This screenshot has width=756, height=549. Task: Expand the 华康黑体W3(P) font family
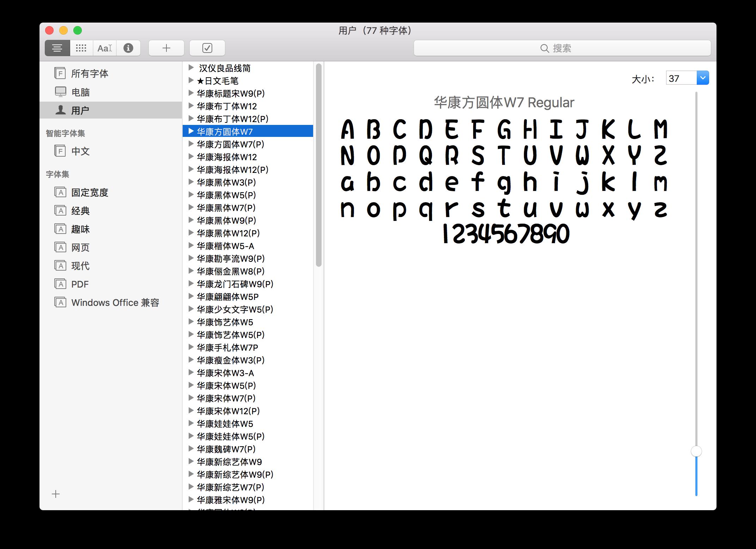[x=191, y=182]
